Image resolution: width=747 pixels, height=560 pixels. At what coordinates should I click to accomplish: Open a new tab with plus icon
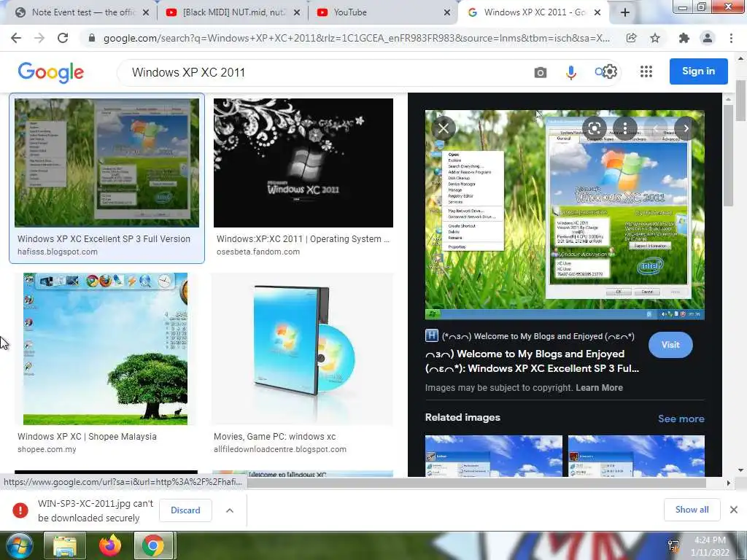(x=625, y=12)
